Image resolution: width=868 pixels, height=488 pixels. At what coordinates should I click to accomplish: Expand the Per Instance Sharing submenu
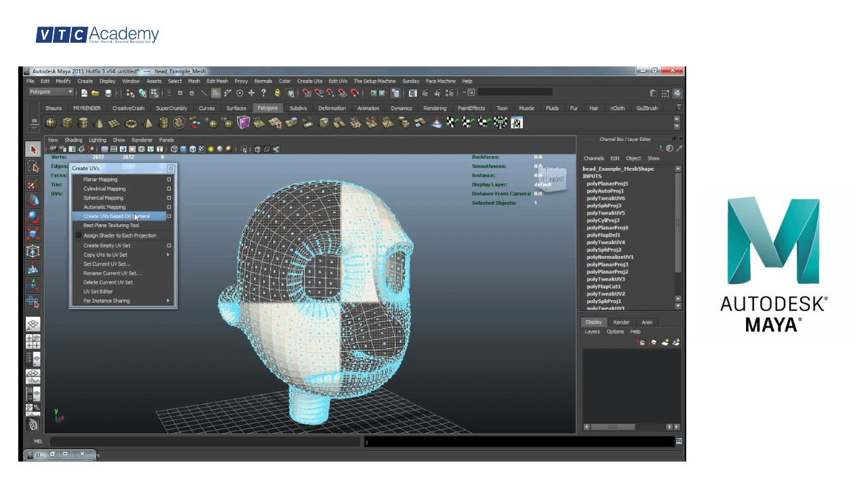point(169,300)
